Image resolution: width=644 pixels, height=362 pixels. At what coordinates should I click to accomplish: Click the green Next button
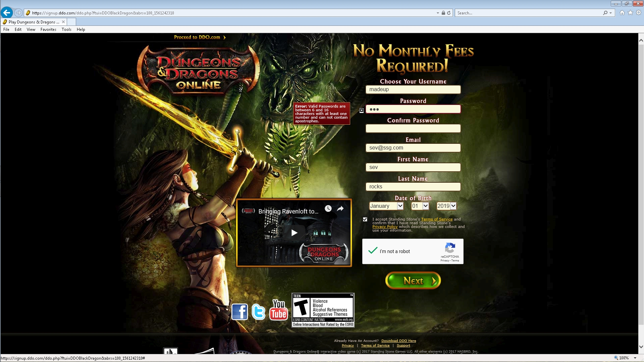point(413,281)
